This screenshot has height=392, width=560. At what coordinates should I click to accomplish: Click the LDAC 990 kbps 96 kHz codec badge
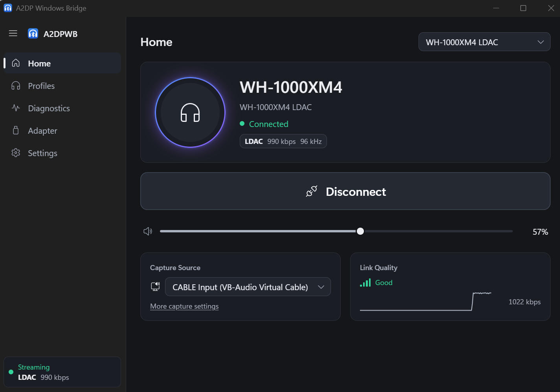283,142
